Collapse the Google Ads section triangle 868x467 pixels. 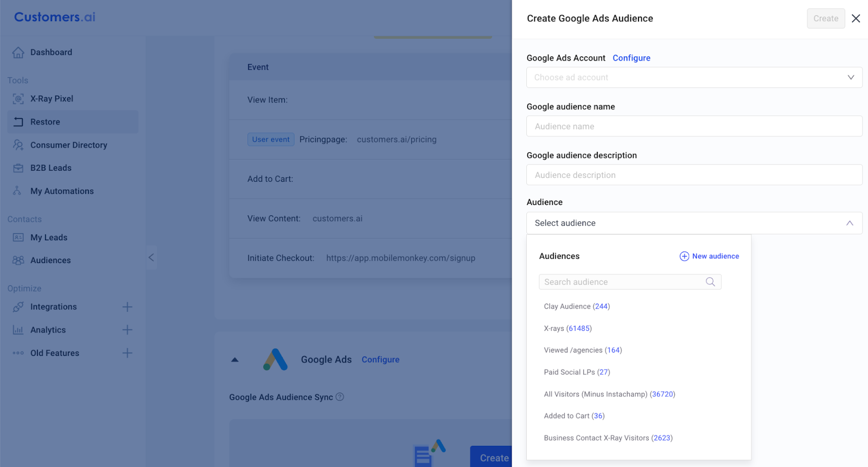(235, 360)
